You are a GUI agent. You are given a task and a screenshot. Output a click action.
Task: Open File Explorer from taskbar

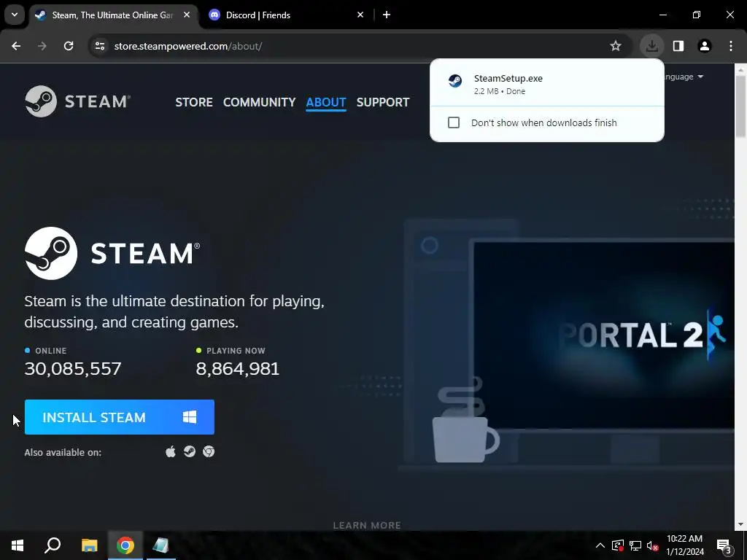89,545
